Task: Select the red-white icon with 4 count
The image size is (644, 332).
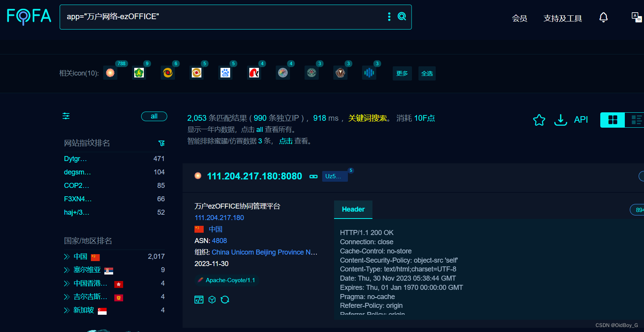Action: click(x=254, y=73)
